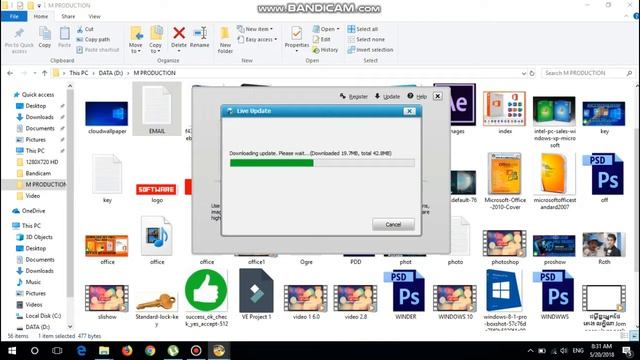Image resolution: width=640 pixels, height=360 pixels.
Task: Click Select all in the ribbon
Action: tap(362, 29)
